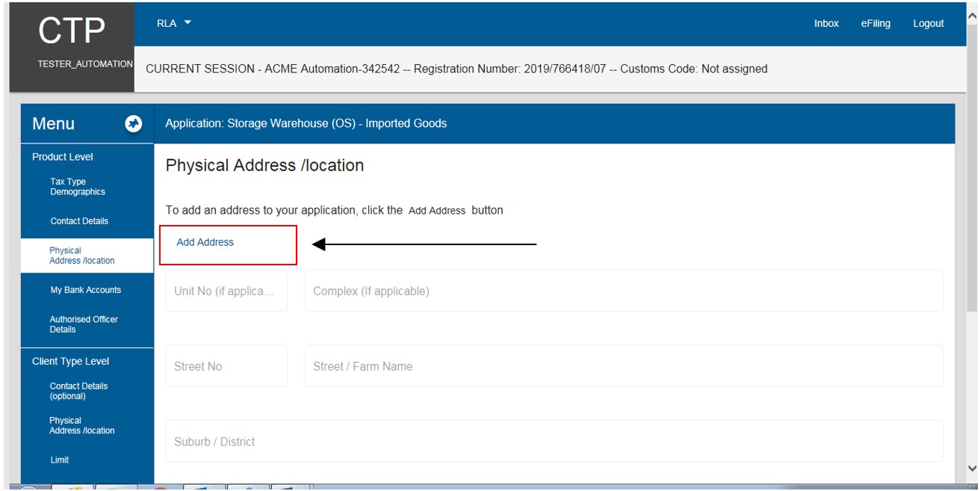The image size is (980, 491).
Task: Select Tax Type Demographics in the menu
Action: click(78, 187)
